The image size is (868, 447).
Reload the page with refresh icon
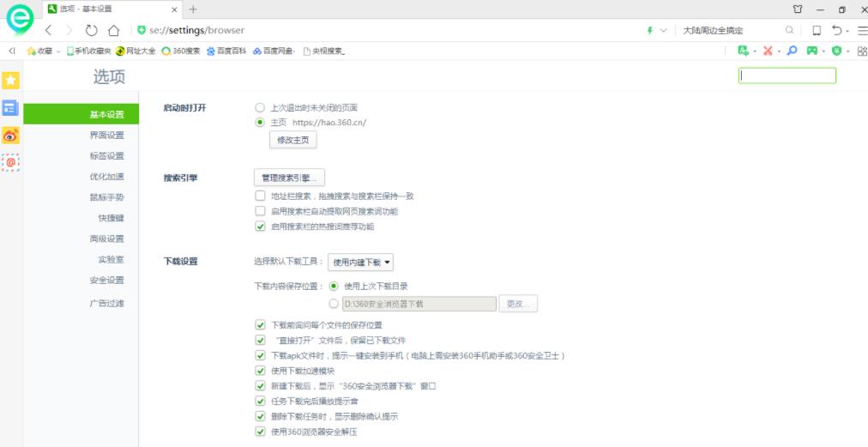(x=91, y=30)
